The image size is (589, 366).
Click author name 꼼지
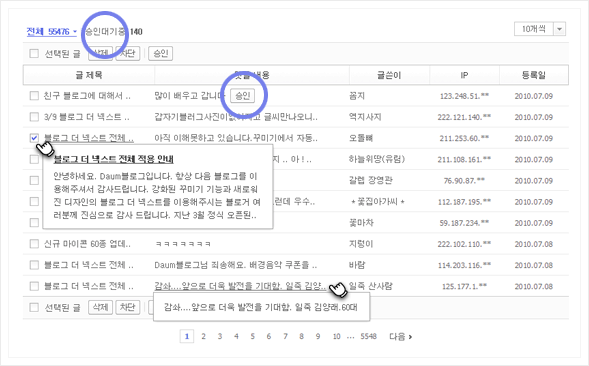point(357,96)
